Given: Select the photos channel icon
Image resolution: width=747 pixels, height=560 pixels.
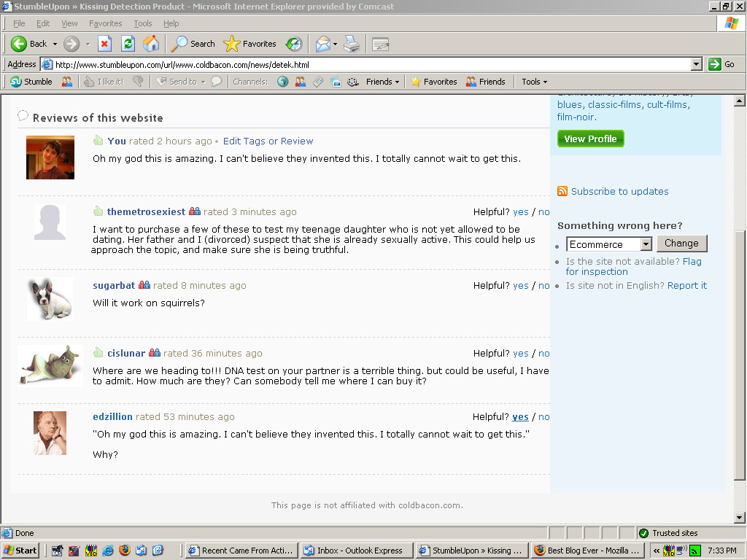Looking at the screenshot, I should 336,82.
